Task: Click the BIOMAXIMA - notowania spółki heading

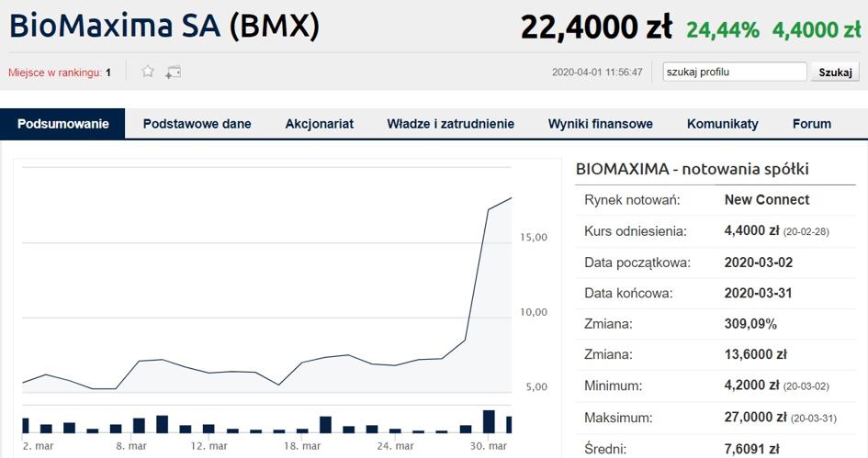Action: click(692, 169)
